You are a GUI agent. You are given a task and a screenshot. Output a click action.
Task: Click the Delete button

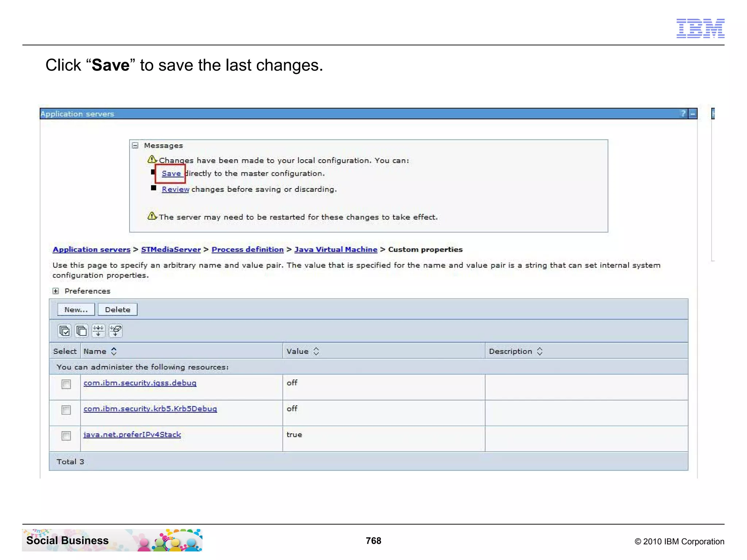[x=117, y=310]
